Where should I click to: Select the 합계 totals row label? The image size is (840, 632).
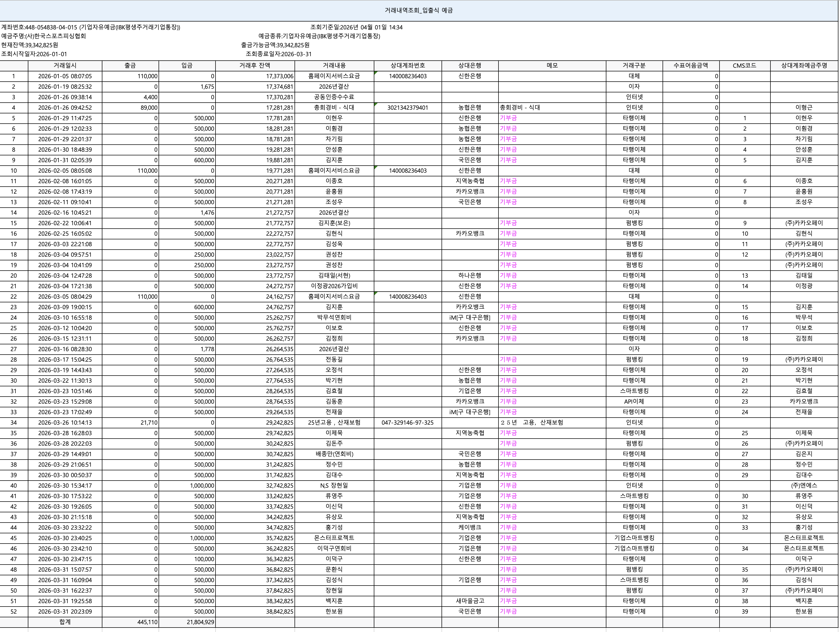(x=65, y=622)
